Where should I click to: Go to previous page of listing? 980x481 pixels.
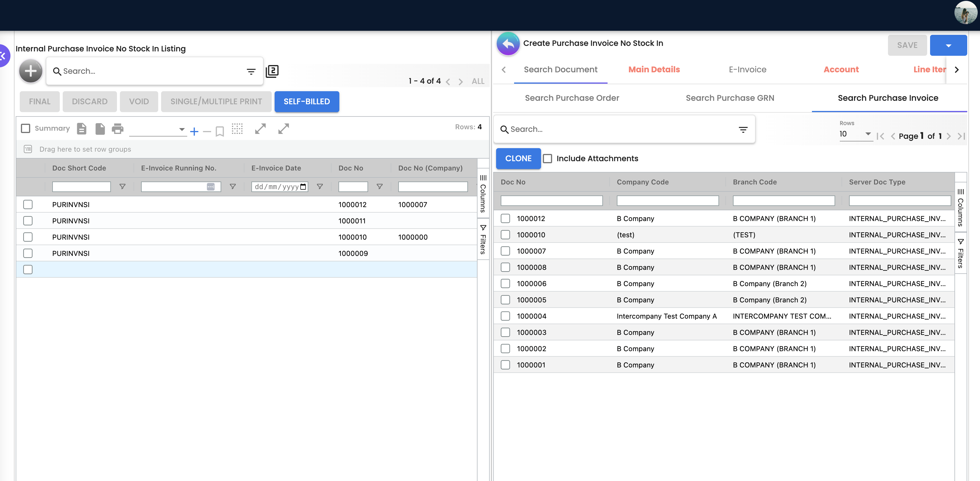click(x=448, y=81)
